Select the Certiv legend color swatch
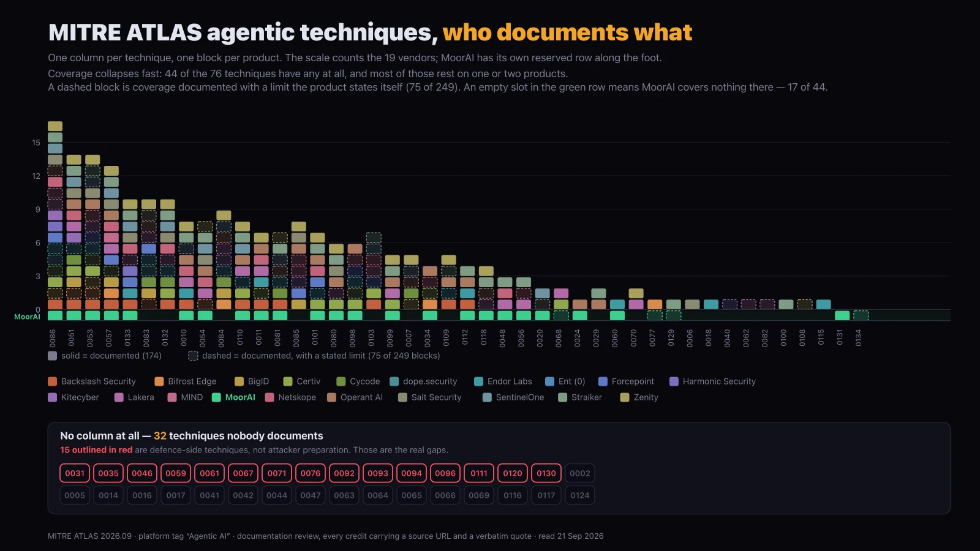The image size is (980, 551). 288,381
